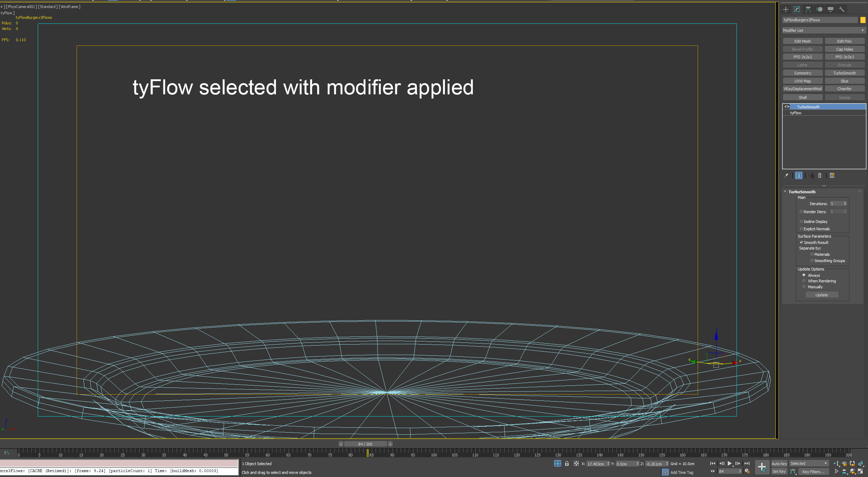This screenshot has width=868, height=477.
Task: Toggle the selection lock padlock icon
Action: click(x=567, y=463)
